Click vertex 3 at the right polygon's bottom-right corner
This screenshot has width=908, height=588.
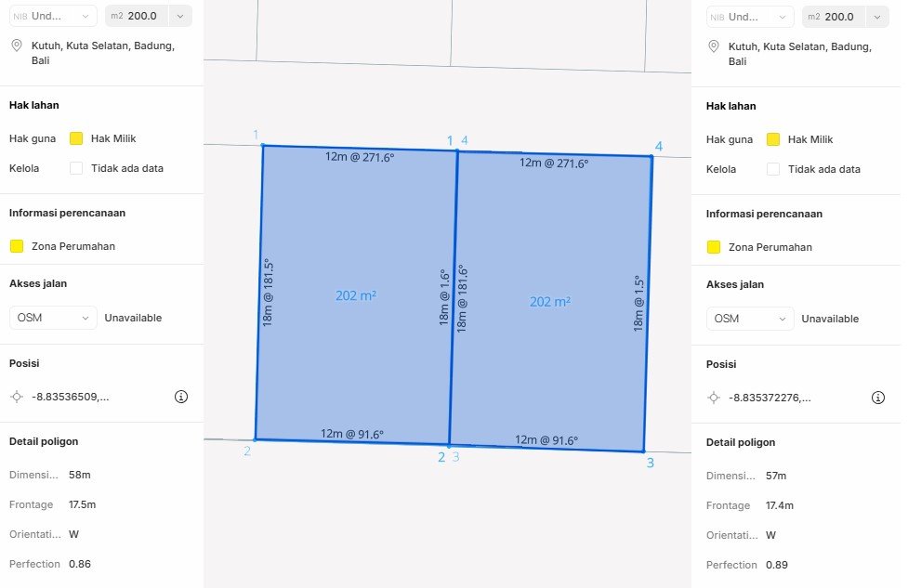point(643,451)
